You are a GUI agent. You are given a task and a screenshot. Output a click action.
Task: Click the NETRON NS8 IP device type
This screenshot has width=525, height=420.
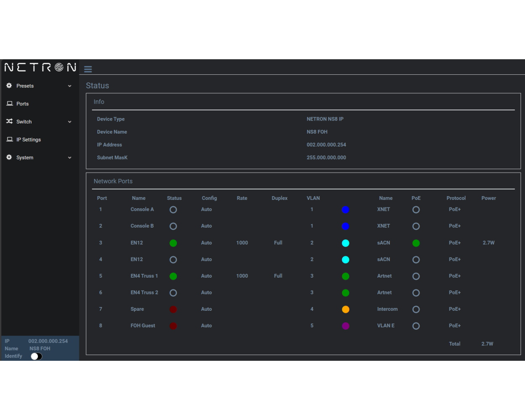[325, 119]
